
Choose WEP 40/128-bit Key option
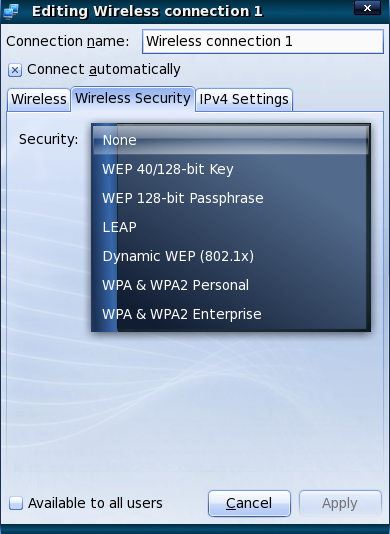coord(231,169)
